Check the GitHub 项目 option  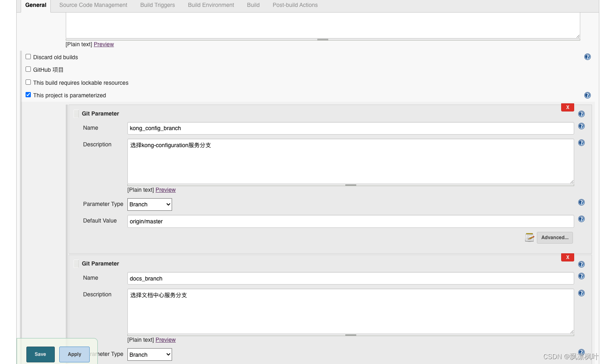[x=28, y=69]
